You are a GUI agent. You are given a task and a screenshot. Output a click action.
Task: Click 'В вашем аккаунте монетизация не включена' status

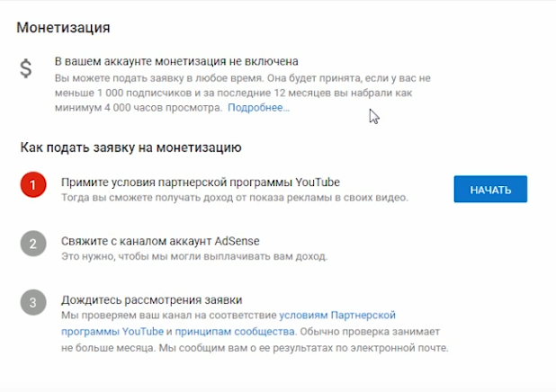pyautogui.click(x=176, y=61)
